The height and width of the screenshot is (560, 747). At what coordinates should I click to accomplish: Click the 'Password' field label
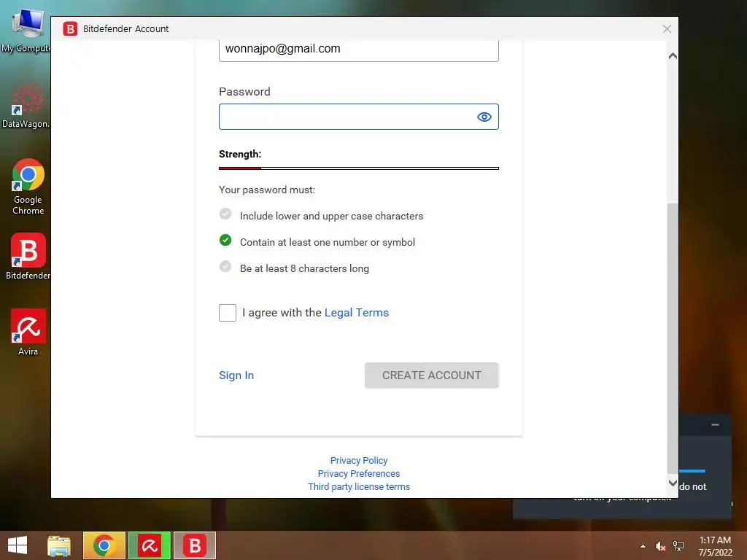[x=244, y=91]
